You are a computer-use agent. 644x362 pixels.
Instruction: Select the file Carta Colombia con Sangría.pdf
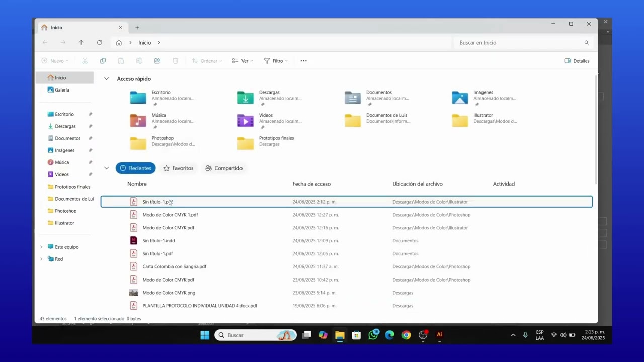[x=347, y=267]
